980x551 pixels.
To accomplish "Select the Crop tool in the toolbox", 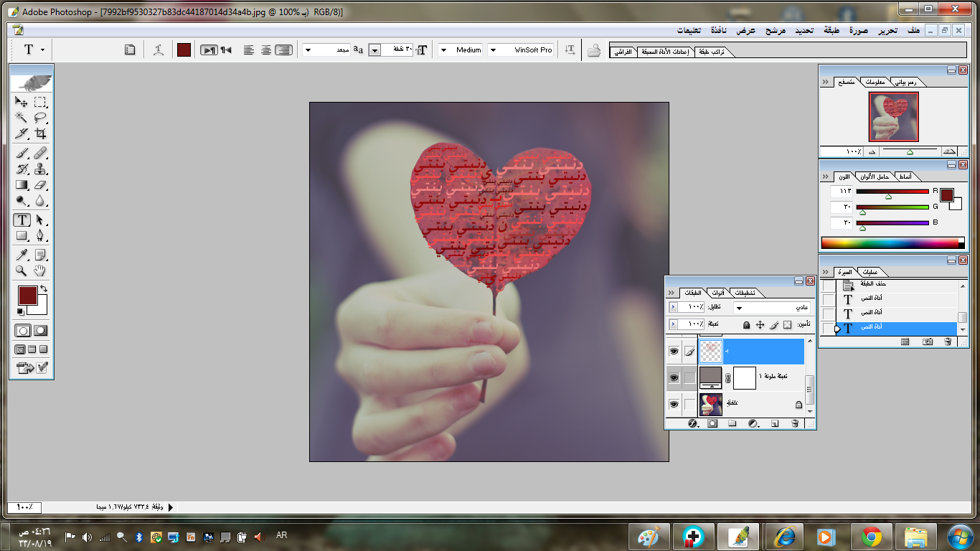I will pos(41,133).
